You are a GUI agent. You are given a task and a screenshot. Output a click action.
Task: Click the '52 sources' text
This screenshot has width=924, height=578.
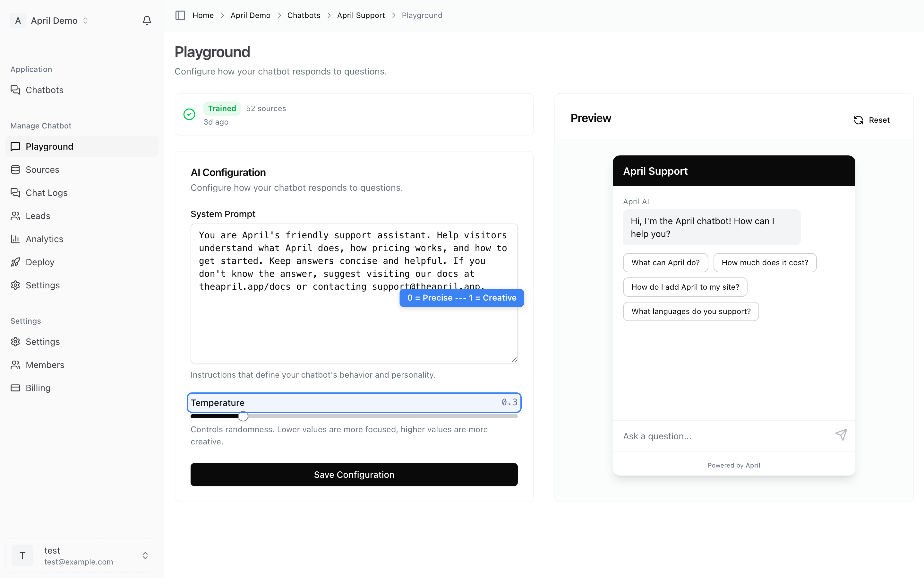click(266, 109)
